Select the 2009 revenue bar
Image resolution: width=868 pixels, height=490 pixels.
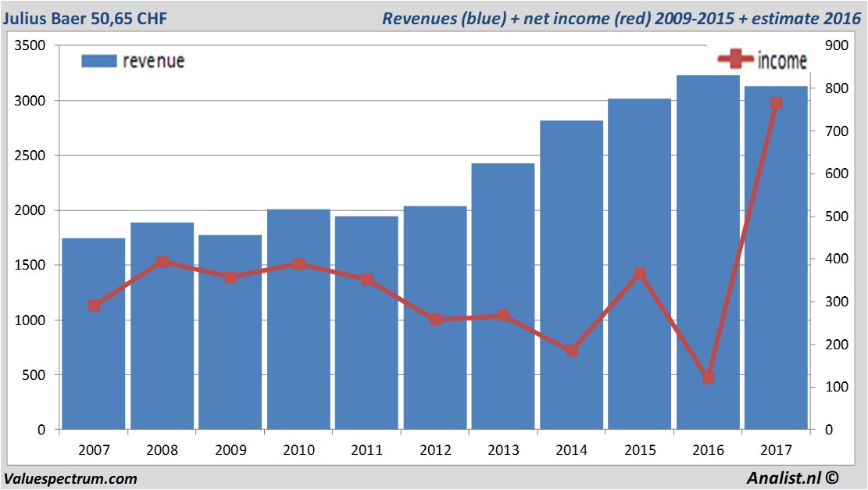[x=230, y=332]
